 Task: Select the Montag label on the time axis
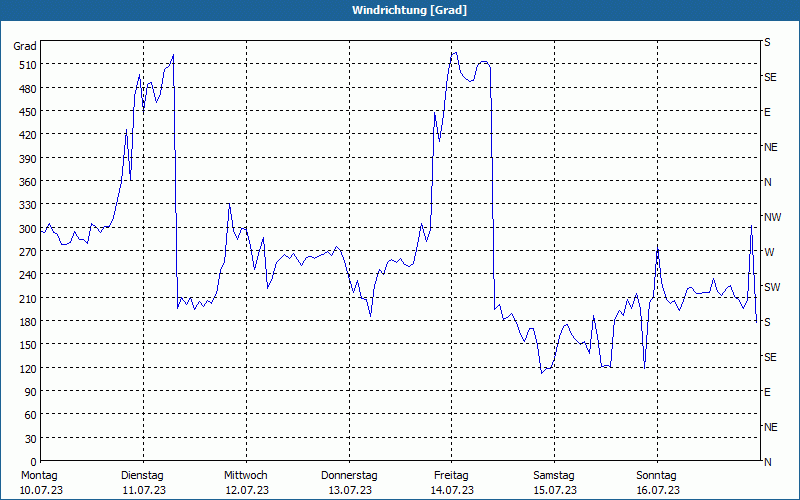39,475
